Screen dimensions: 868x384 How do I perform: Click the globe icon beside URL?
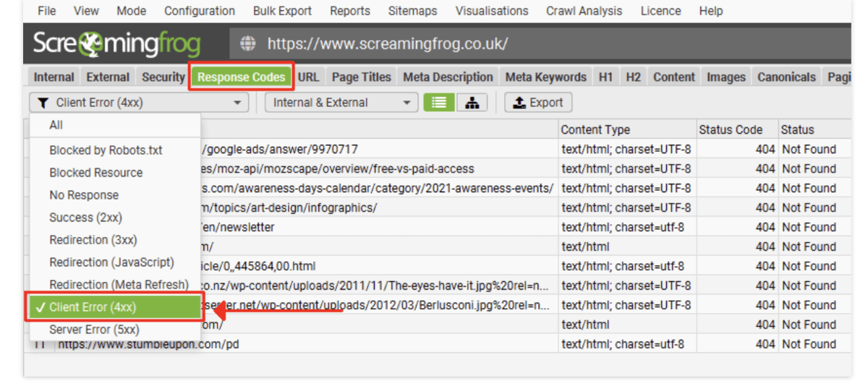(248, 44)
